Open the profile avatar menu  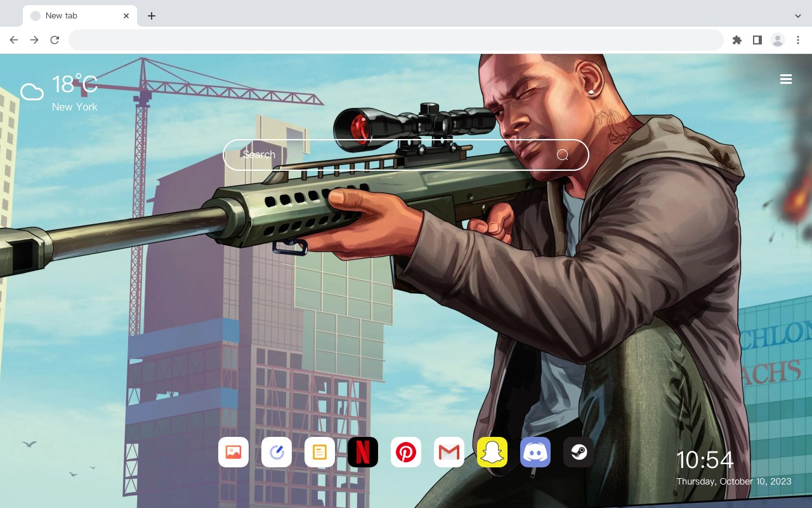pyautogui.click(x=778, y=40)
